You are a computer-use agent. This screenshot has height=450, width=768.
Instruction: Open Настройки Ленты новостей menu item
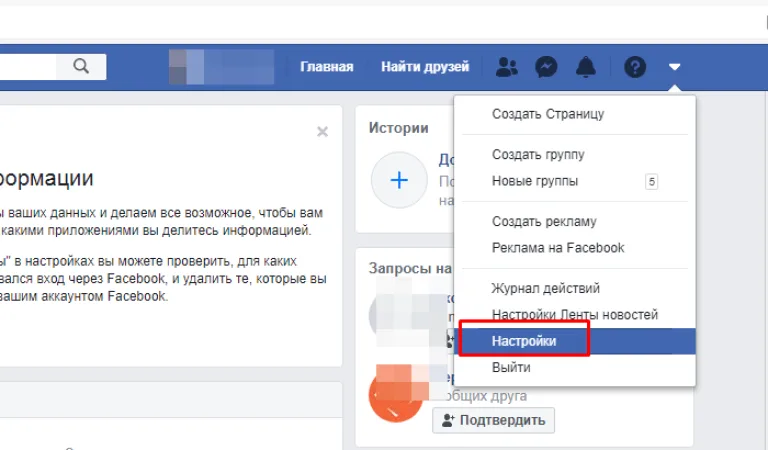coord(575,315)
